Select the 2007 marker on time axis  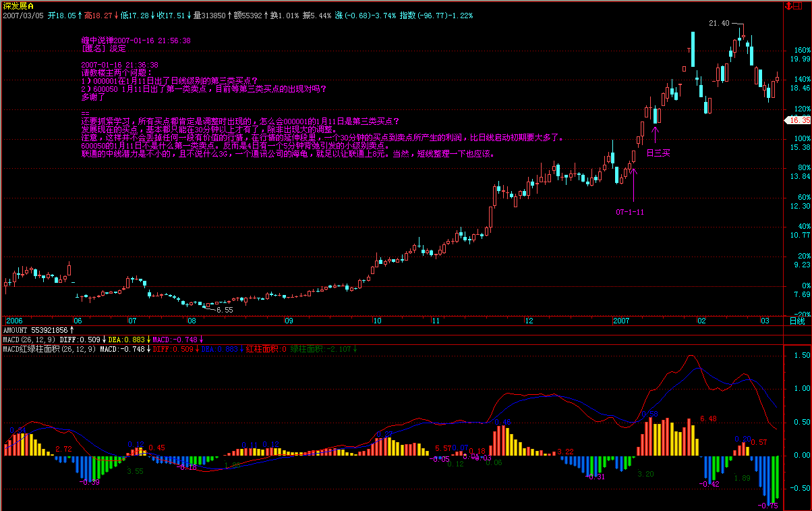(621, 321)
